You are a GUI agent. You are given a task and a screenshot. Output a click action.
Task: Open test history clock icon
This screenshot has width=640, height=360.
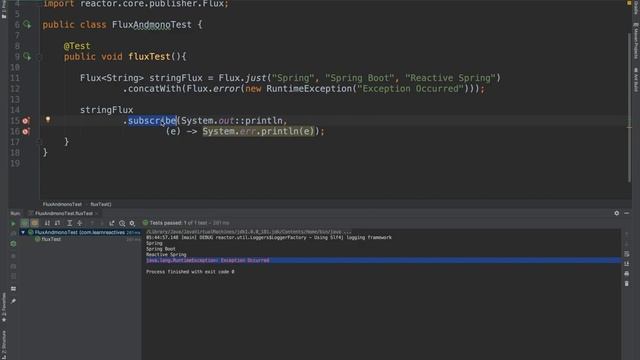pos(122,223)
